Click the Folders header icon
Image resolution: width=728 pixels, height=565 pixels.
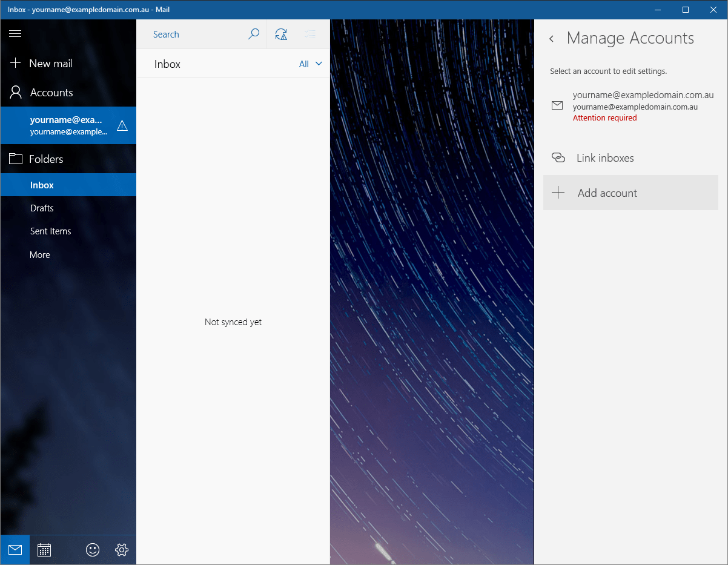(x=16, y=159)
